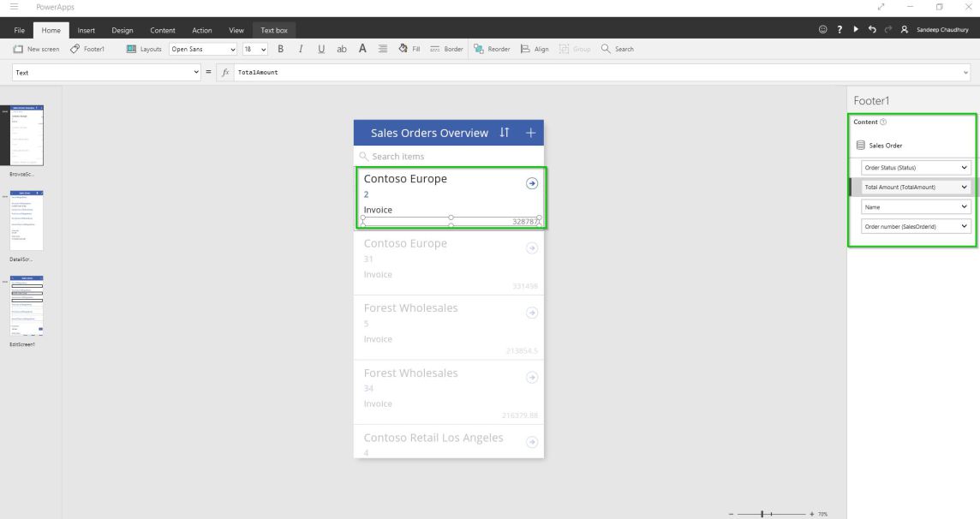980x519 pixels.
Task: Open the font size 18 dropdown
Action: click(x=255, y=49)
